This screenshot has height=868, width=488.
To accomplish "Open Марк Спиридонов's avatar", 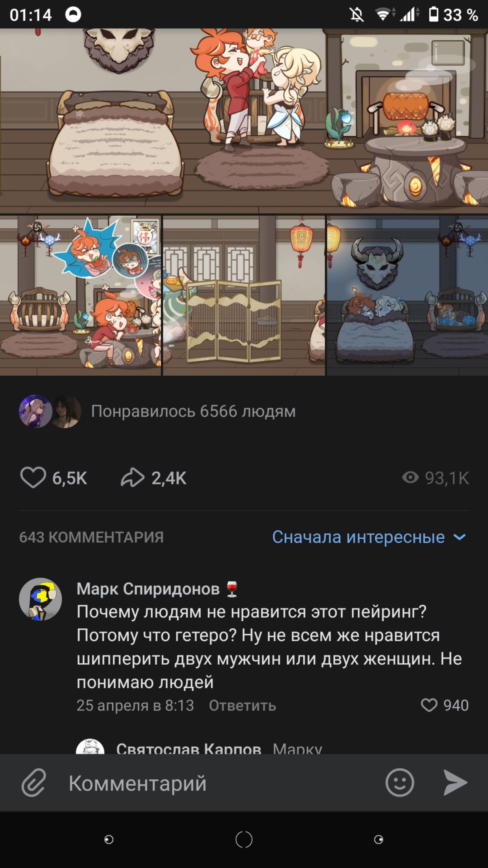I will (x=40, y=599).
